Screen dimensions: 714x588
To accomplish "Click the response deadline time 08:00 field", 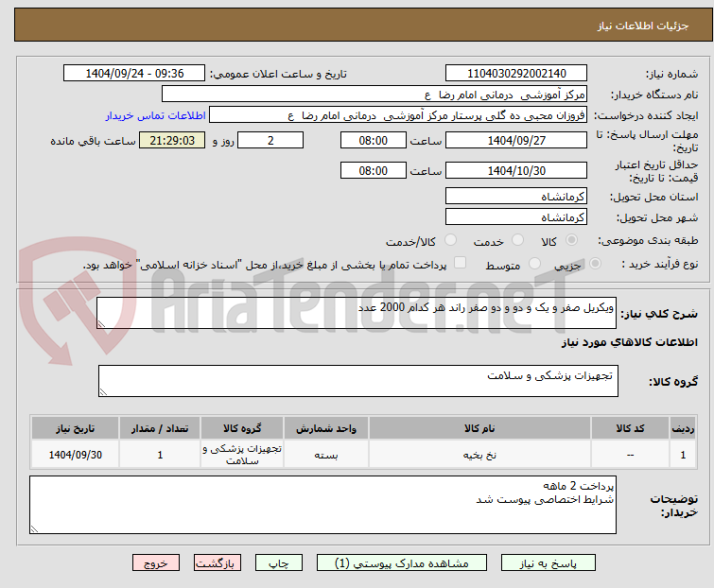I will (x=374, y=140).
